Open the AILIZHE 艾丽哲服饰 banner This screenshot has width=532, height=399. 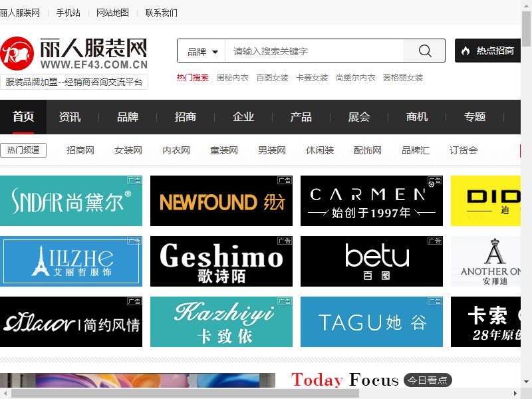click(71, 261)
